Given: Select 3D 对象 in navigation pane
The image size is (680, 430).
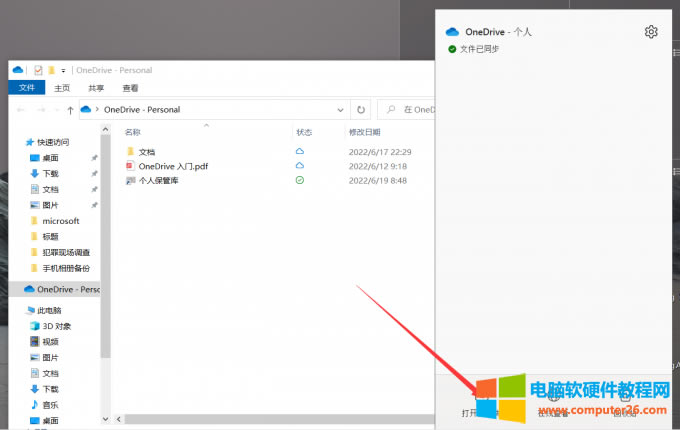Looking at the screenshot, I should [56, 325].
